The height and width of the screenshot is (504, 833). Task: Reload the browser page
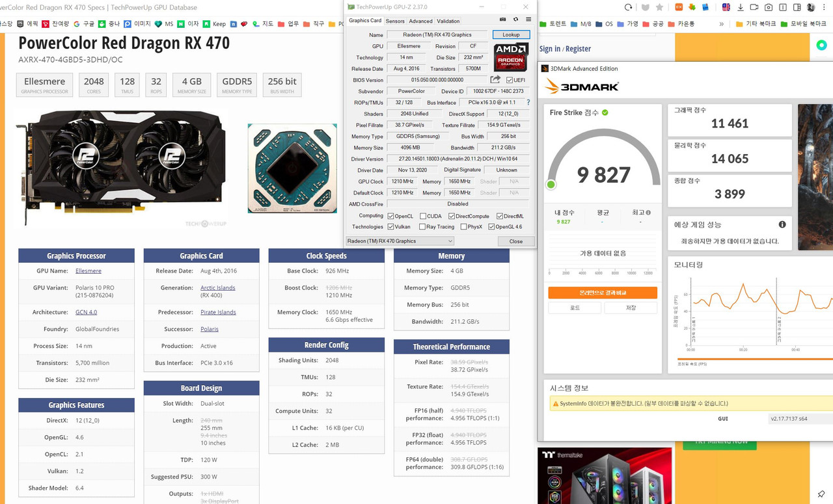(628, 7)
